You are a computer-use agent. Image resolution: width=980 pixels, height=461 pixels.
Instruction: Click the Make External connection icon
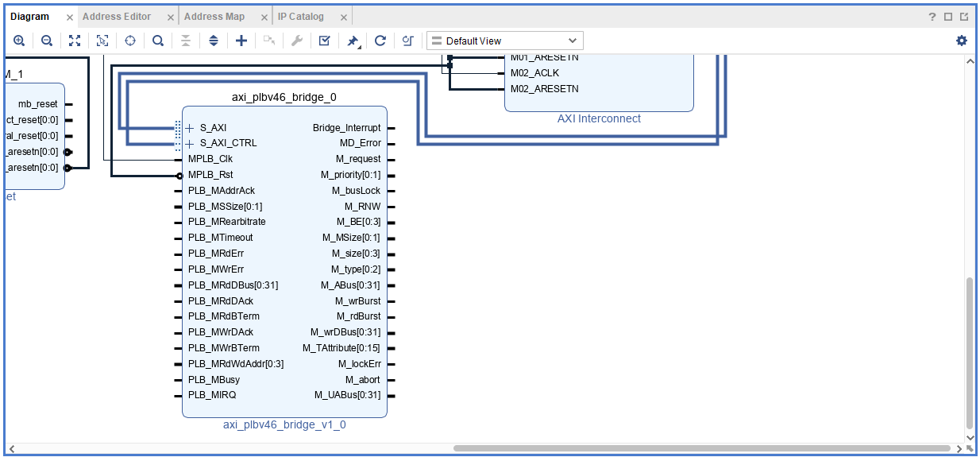(269, 41)
